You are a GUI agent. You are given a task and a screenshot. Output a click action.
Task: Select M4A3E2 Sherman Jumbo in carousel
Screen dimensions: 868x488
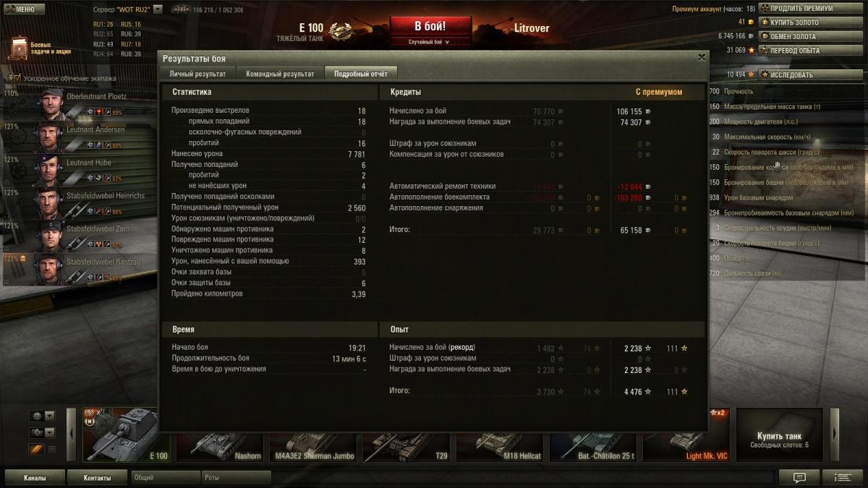coord(312,446)
